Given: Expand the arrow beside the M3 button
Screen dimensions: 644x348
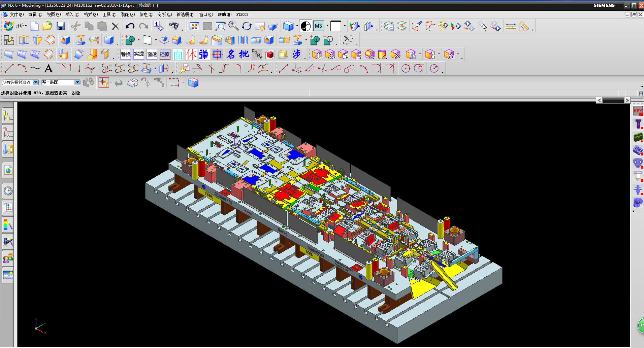Looking at the screenshot, I should [327, 26].
